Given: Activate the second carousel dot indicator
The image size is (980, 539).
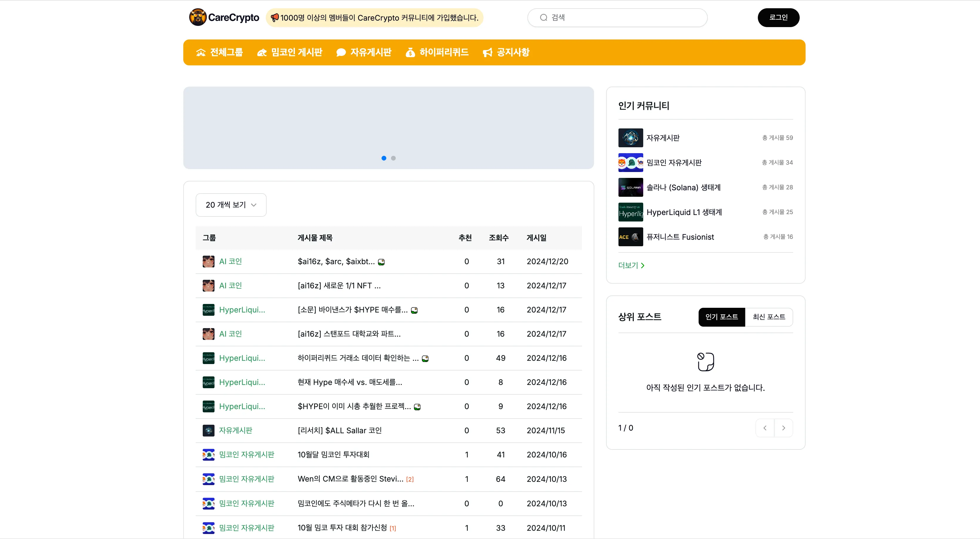Looking at the screenshot, I should pos(393,158).
